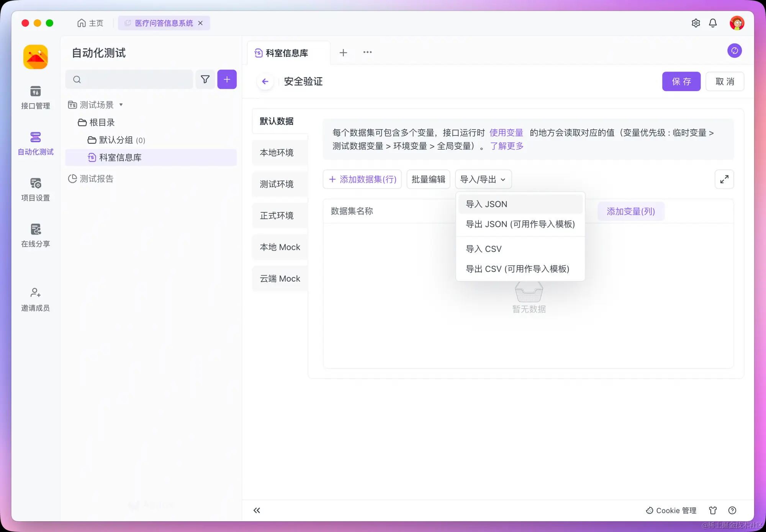Collapse the sidebar with double chevron
The height and width of the screenshot is (532, 766).
coord(257,510)
